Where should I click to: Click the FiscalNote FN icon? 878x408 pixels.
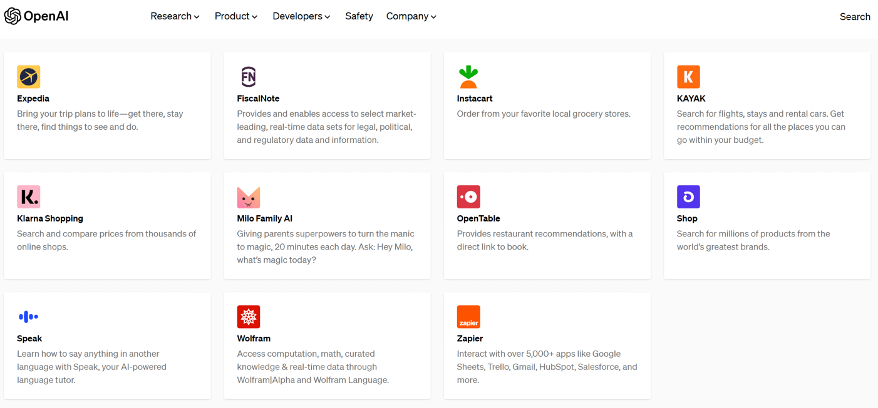click(x=249, y=77)
